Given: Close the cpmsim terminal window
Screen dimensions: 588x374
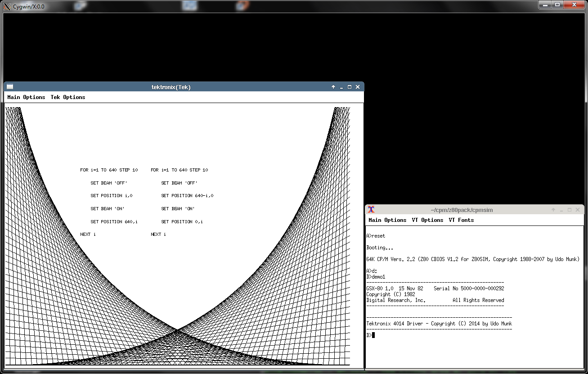Looking at the screenshot, I should click(x=578, y=210).
